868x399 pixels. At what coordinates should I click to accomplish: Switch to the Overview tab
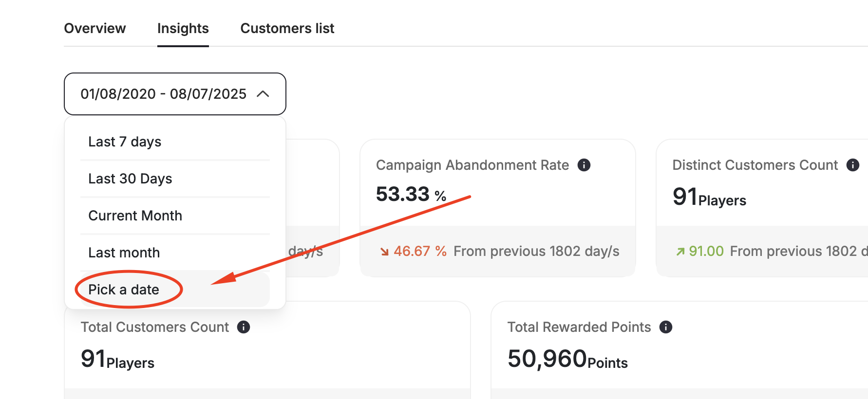click(x=95, y=28)
